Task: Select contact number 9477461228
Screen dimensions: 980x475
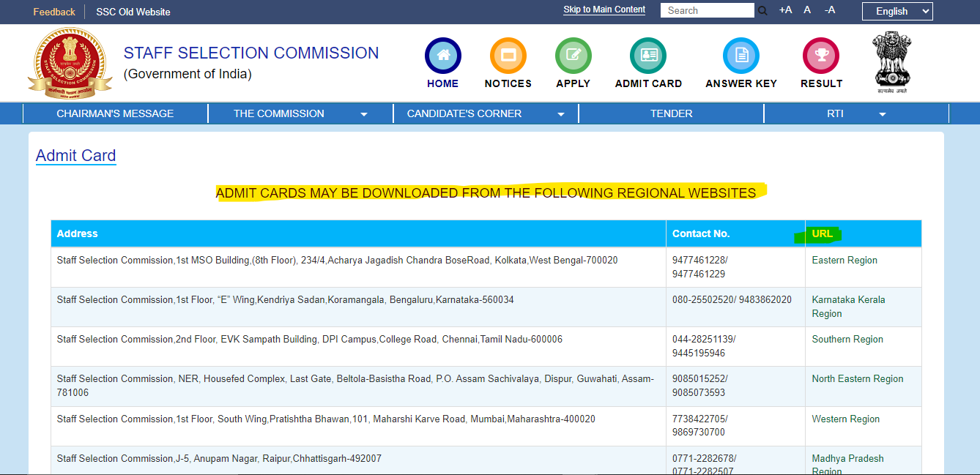Action: pyautogui.click(x=699, y=260)
